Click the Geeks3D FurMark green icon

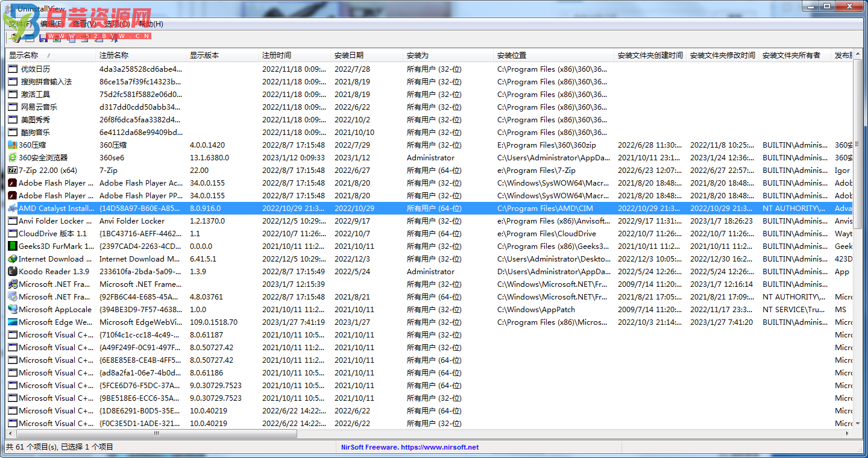13,246
